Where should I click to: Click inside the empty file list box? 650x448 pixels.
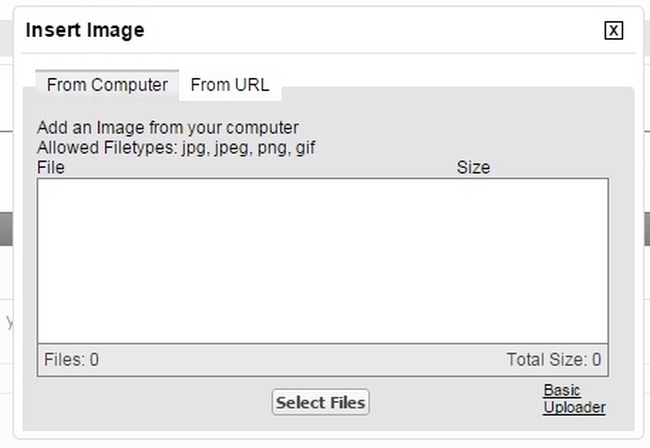pyautogui.click(x=322, y=260)
